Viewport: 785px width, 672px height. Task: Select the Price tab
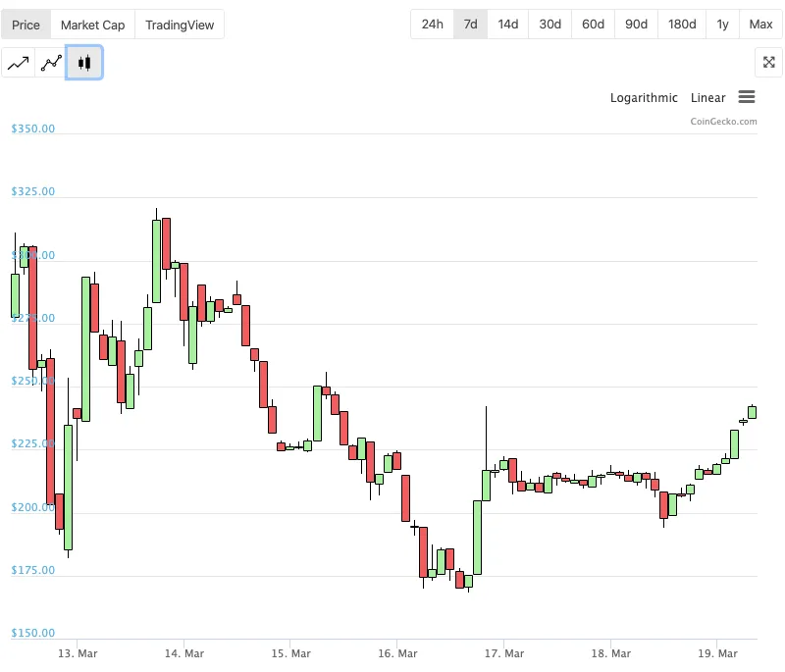26,25
